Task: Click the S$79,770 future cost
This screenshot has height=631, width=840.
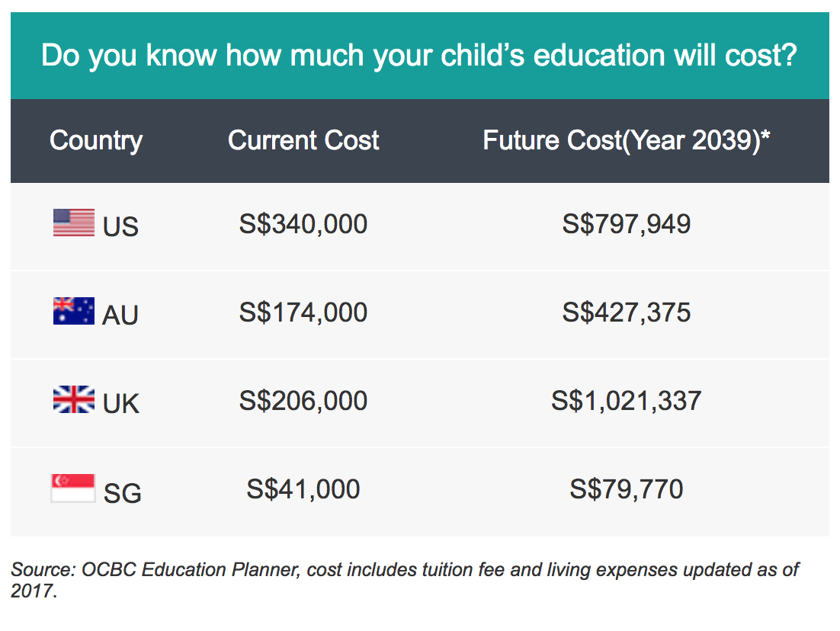Action: (627, 489)
